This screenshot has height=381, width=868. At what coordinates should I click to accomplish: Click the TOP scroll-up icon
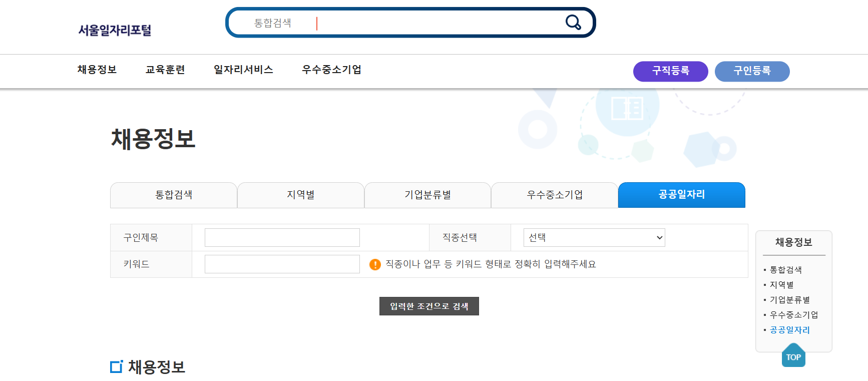793,355
